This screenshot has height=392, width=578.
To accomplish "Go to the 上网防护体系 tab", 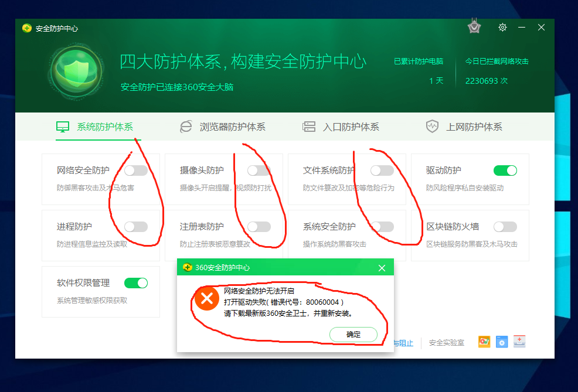I will 464,127.
